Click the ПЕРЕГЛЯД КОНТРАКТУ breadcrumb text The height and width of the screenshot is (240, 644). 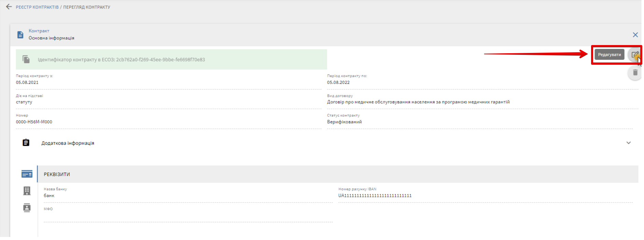(x=87, y=7)
